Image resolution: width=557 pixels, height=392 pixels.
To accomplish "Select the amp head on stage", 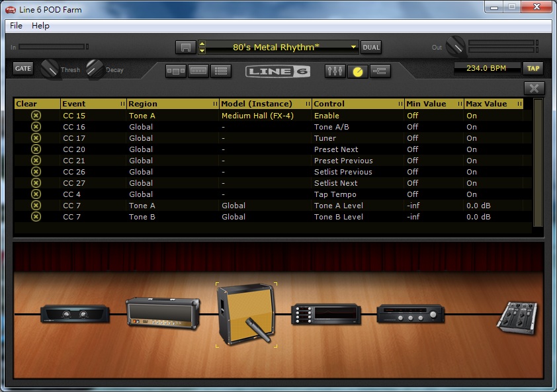I will [163, 313].
